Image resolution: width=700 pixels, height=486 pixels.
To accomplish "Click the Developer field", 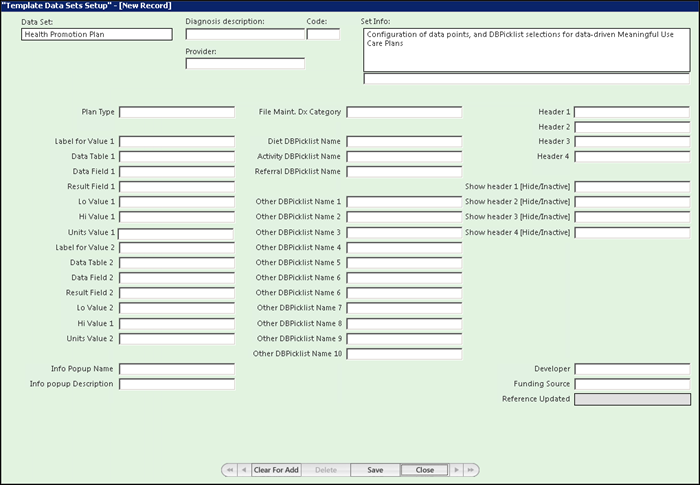I will (x=632, y=369).
